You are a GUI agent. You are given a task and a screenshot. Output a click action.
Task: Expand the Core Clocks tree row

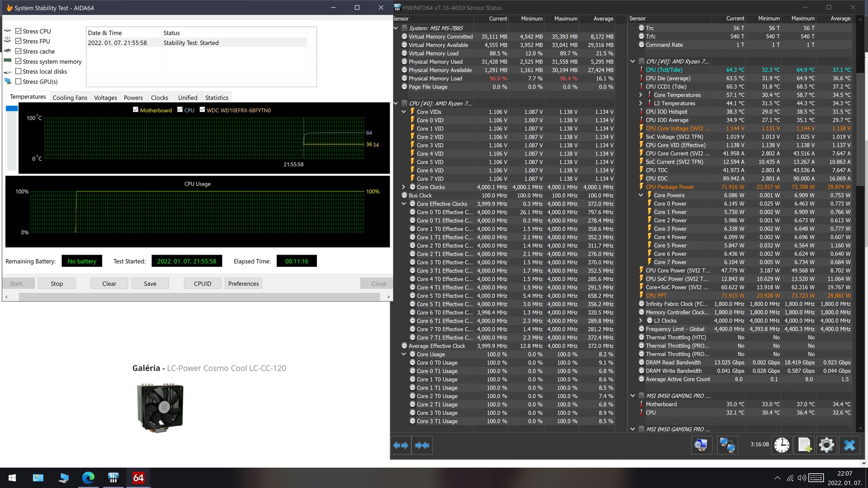(x=404, y=187)
